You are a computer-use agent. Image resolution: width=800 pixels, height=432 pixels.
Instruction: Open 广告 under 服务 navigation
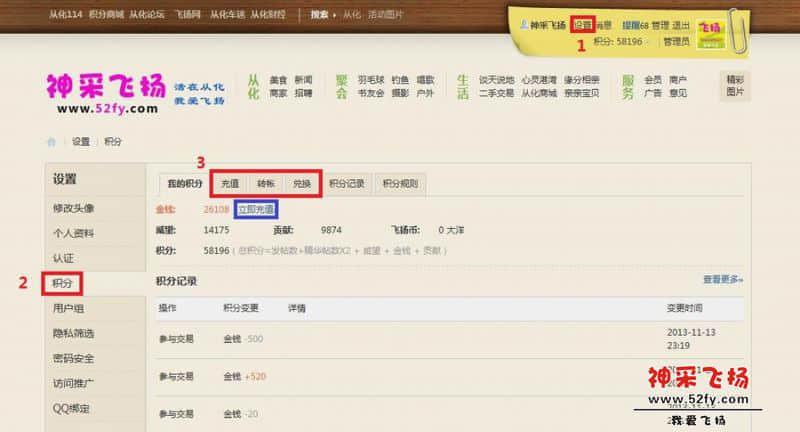point(653,93)
